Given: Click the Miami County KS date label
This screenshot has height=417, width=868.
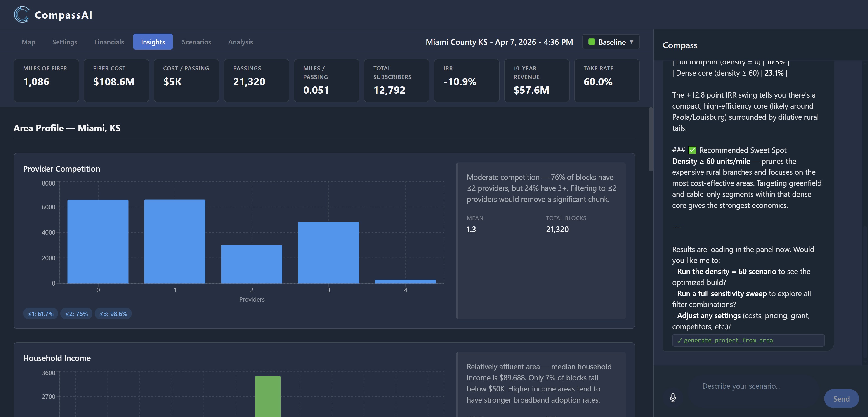Looking at the screenshot, I should 499,42.
